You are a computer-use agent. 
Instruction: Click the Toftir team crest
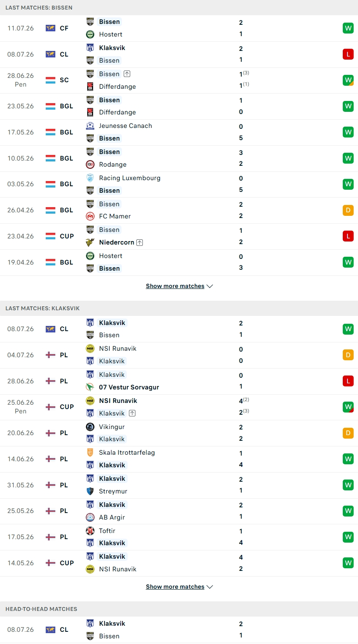(x=90, y=531)
